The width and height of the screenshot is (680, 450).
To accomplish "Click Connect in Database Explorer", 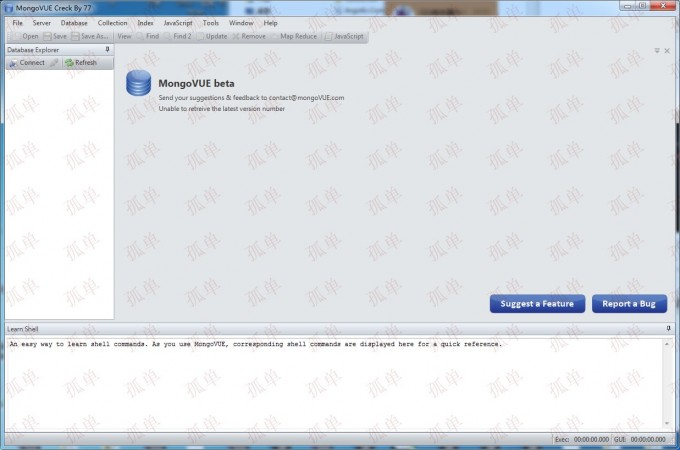I will (x=27, y=63).
